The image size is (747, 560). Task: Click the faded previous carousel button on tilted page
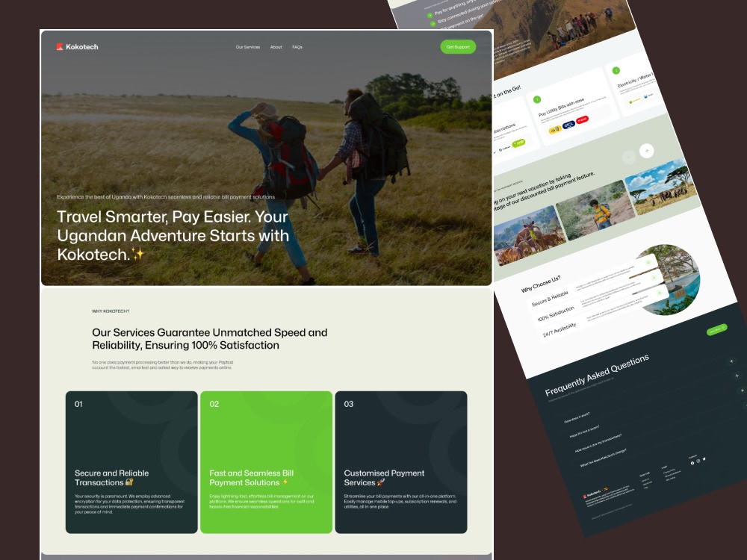[x=629, y=157]
